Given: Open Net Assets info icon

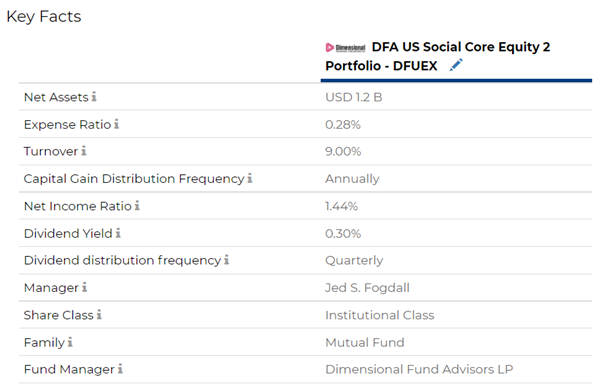Looking at the screenshot, I should pos(94,97).
